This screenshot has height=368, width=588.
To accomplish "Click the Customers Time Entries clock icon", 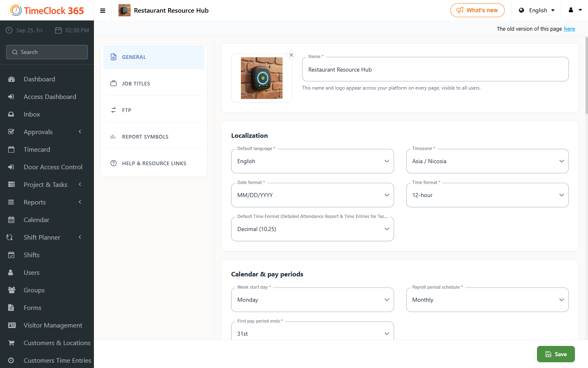I will pos(11,361).
